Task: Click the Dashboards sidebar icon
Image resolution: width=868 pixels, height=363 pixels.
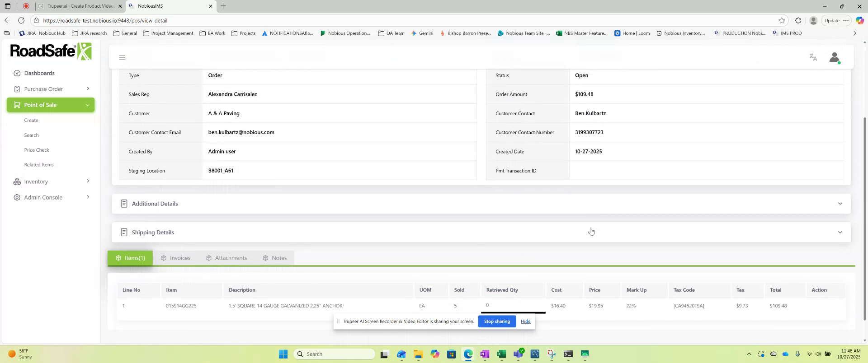Action: pos(17,73)
